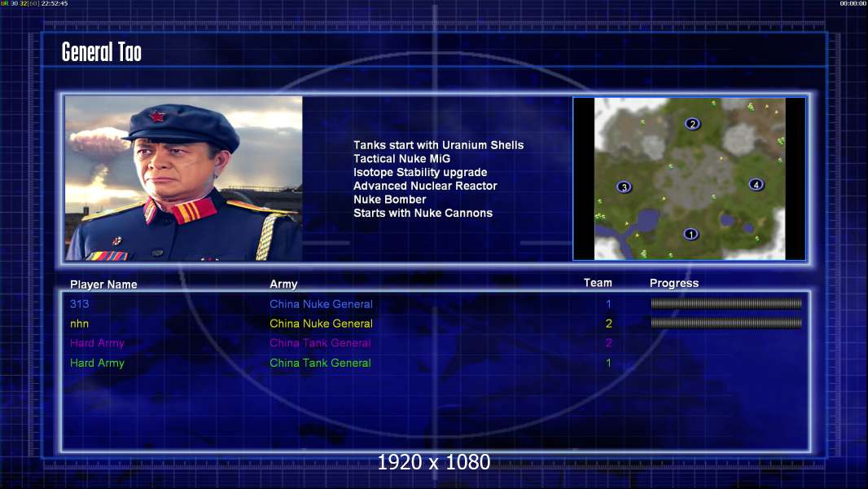Image resolution: width=868 pixels, height=489 pixels.
Task: Click the progress bar for player 313
Action: pos(726,303)
